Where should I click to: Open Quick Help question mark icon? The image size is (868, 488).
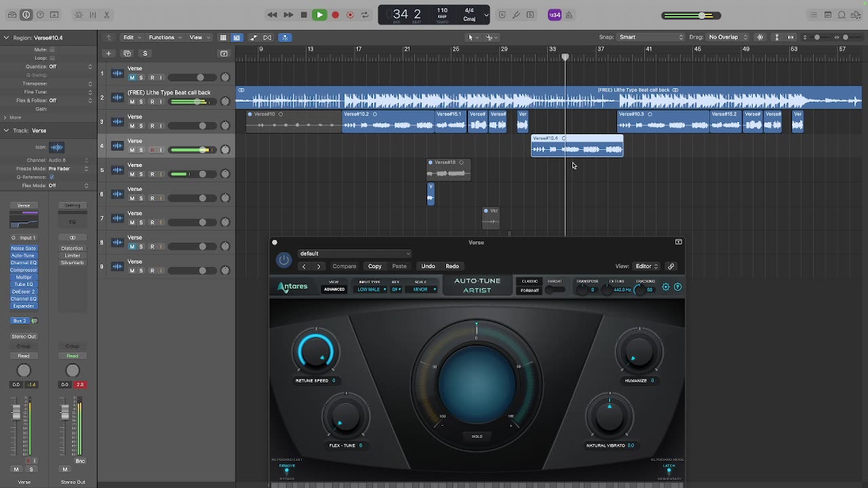pyautogui.click(x=40, y=15)
